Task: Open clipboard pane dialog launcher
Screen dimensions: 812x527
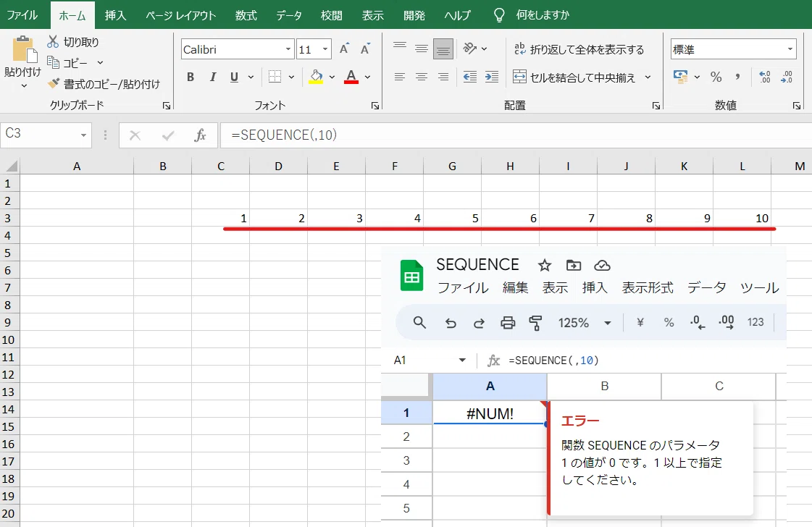Action: [x=166, y=106]
